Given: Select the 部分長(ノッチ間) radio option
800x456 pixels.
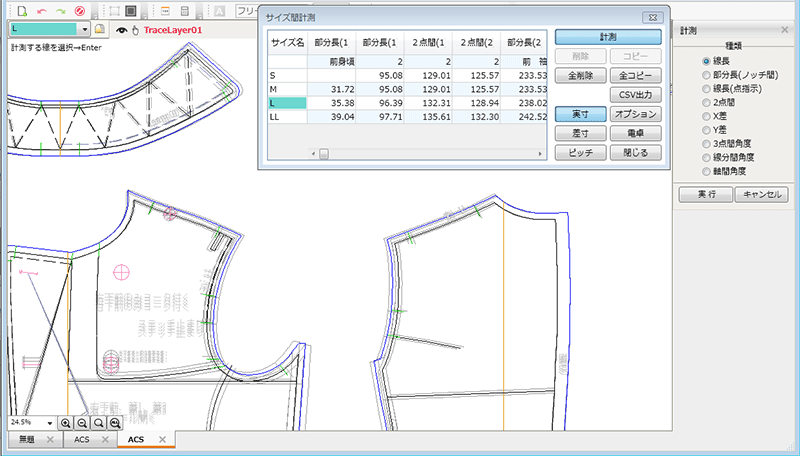Looking at the screenshot, I should pos(706,75).
